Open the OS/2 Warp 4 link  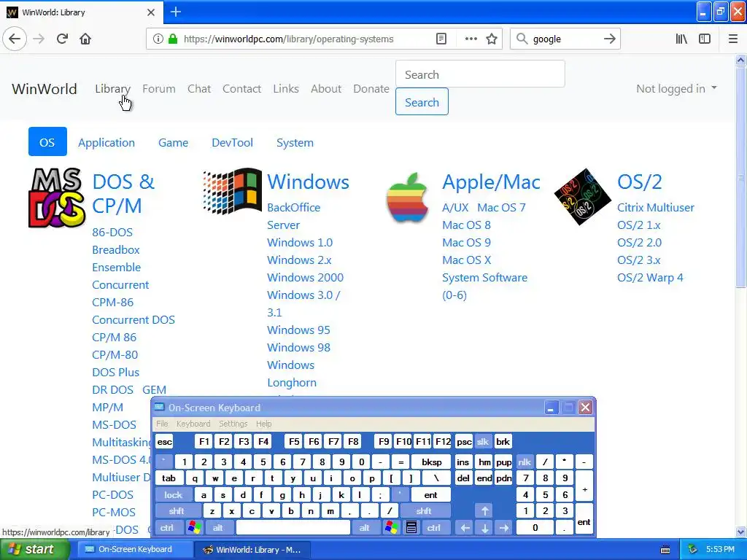pos(650,278)
